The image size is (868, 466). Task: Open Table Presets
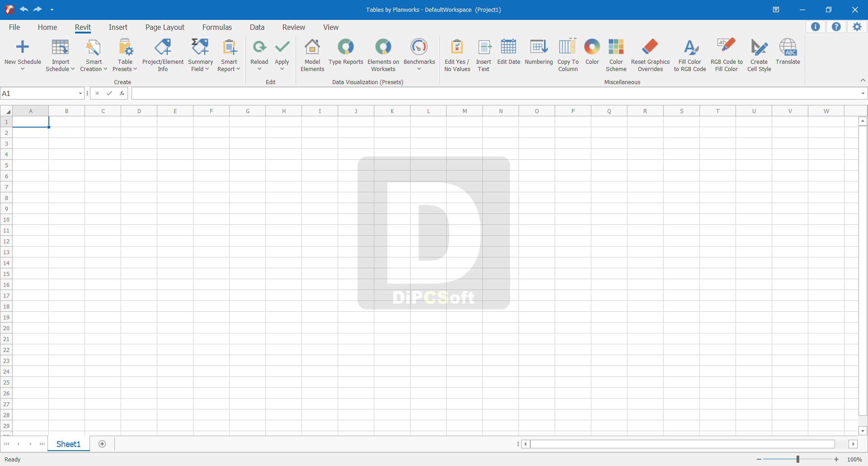[x=125, y=55]
